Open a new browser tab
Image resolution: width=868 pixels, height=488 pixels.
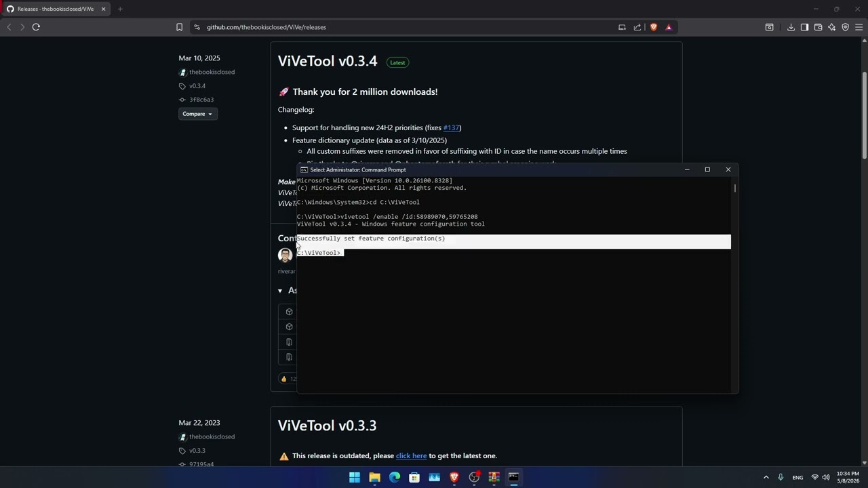tap(120, 9)
